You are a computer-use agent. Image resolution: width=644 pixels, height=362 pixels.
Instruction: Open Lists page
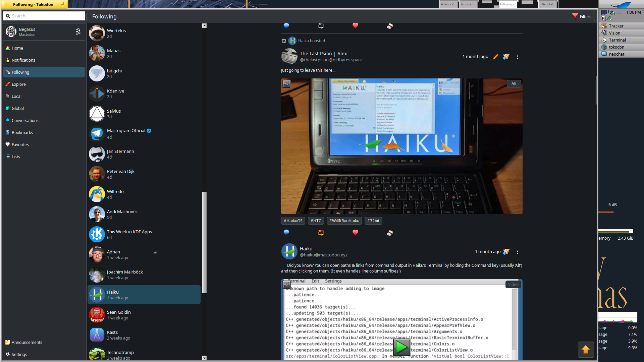(x=44, y=157)
